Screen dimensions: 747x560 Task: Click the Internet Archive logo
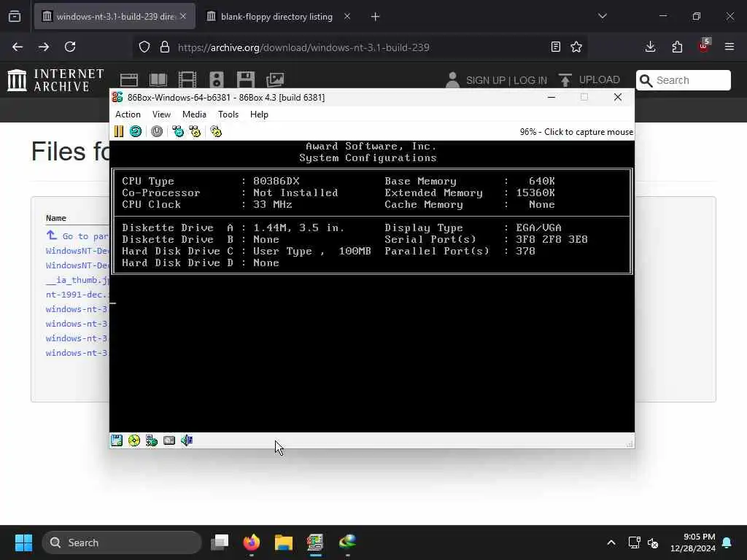click(x=55, y=80)
